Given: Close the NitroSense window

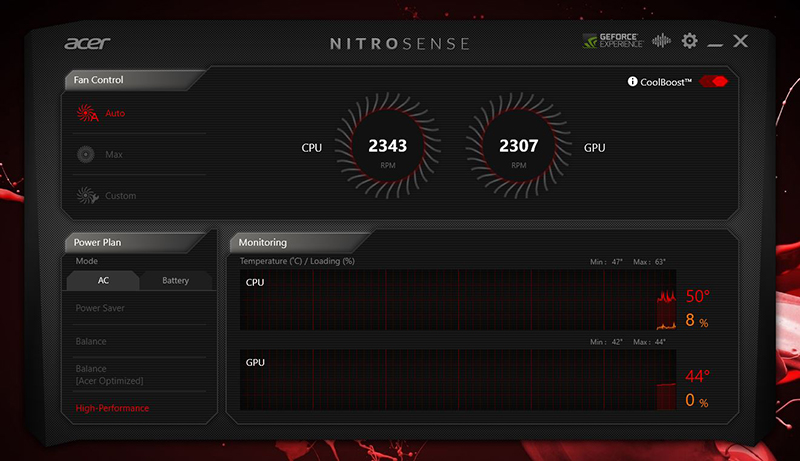Looking at the screenshot, I should click(x=740, y=41).
